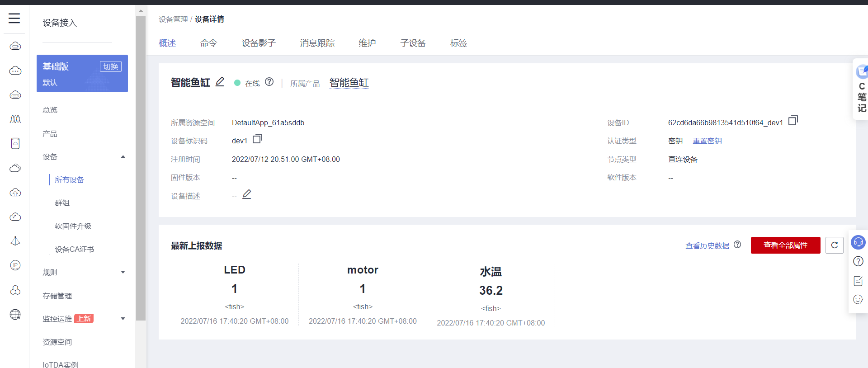Viewport: 868px width, 368px height.
Task: Switch to the 标签 tab
Action: pos(459,43)
